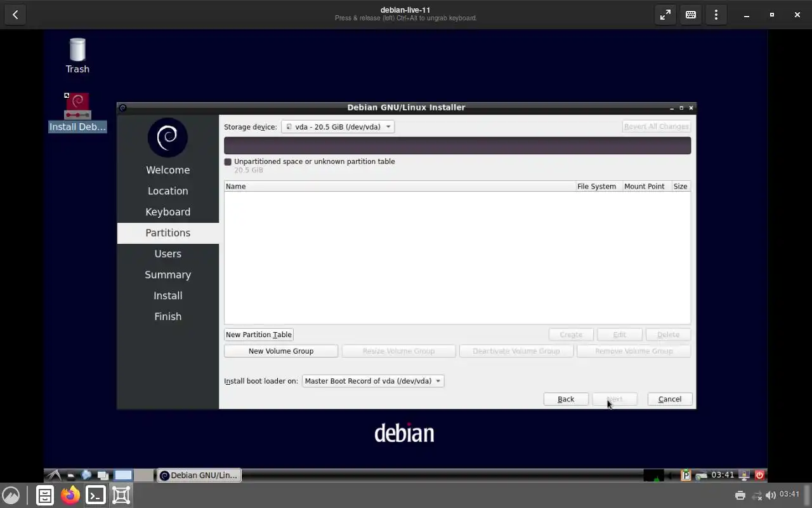Click the guest panel clock showing 03:41
Viewport: 812px width, 508px height.
723,475
